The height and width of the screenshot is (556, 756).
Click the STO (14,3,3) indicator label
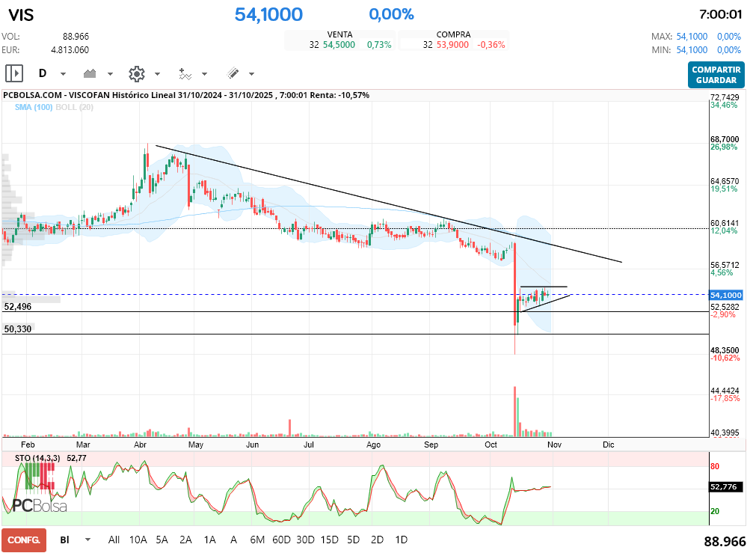[x=37, y=458]
